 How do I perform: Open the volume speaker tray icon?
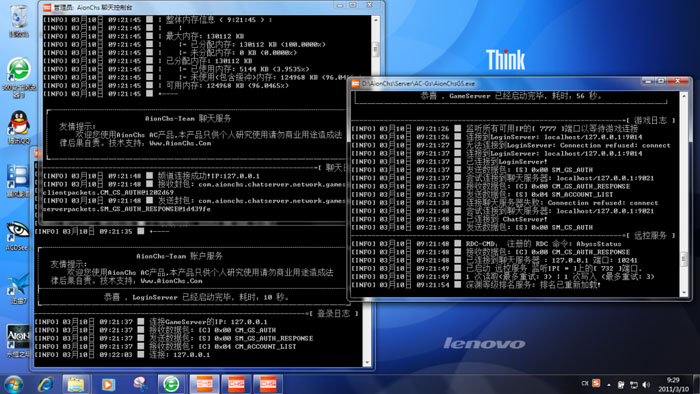coord(646,384)
